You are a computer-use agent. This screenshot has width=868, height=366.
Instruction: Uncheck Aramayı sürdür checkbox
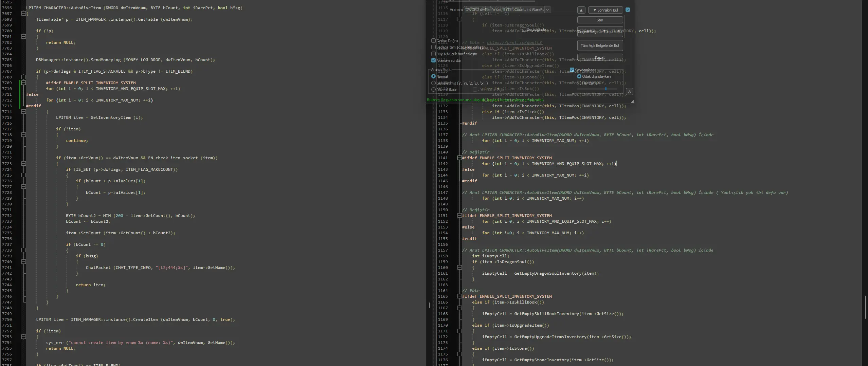pyautogui.click(x=433, y=60)
